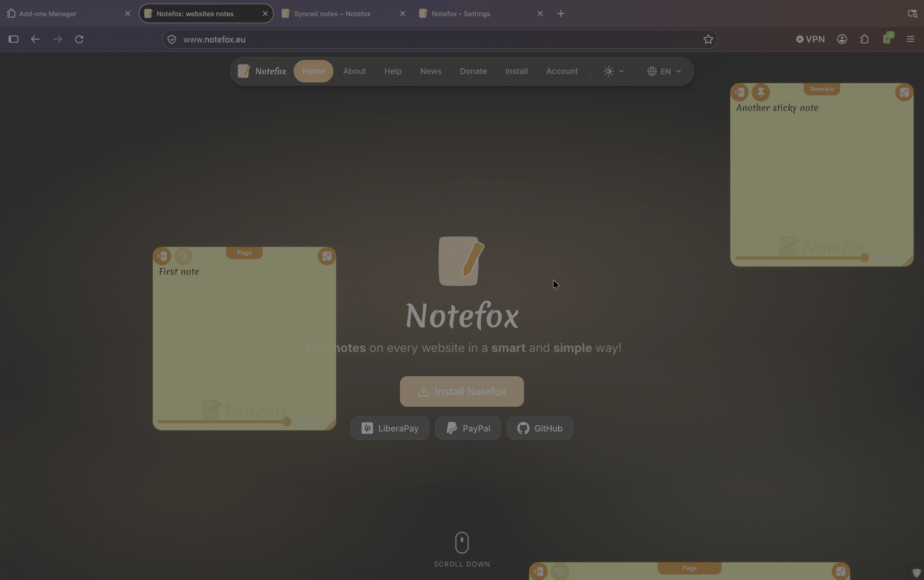924x580 pixels.
Task: Open the Notefox extension toolbar icon
Action: pos(888,39)
